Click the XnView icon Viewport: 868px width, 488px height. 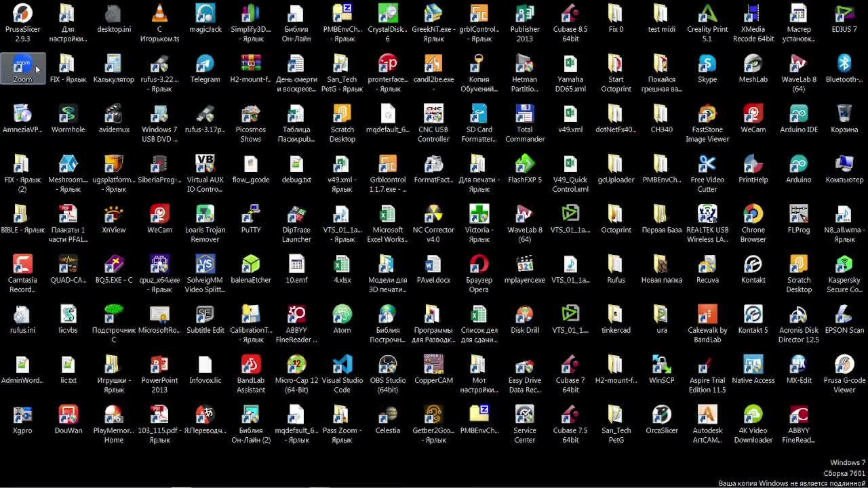114,213
